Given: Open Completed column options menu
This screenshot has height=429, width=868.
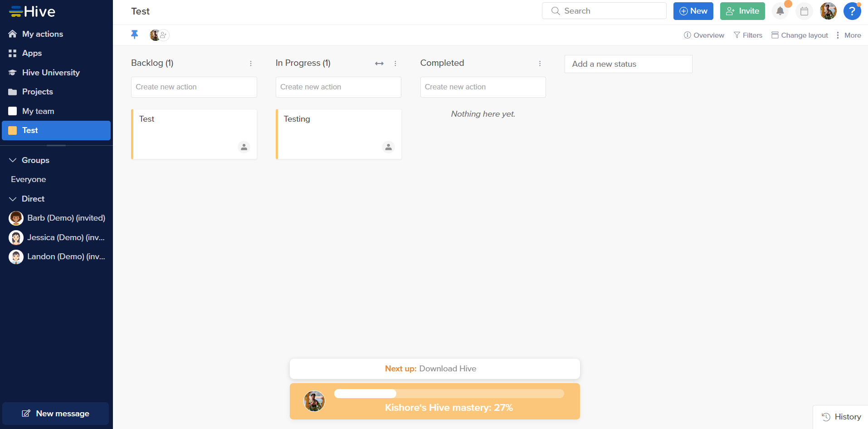Looking at the screenshot, I should pyautogui.click(x=540, y=64).
